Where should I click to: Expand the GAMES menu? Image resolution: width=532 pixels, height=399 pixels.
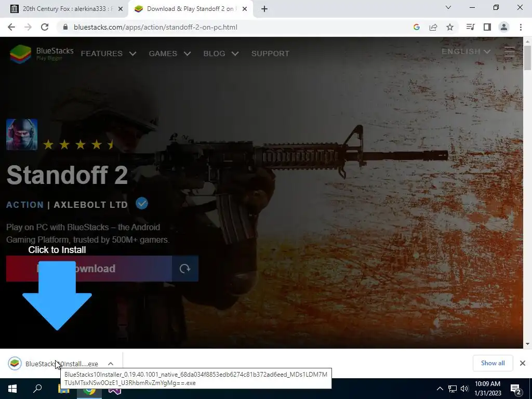170,54
